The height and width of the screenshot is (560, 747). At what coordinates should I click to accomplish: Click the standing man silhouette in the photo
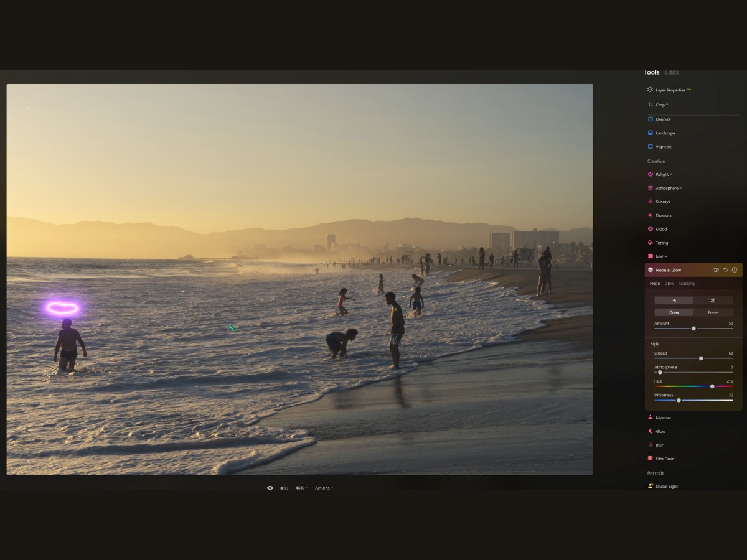[x=395, y=330]
